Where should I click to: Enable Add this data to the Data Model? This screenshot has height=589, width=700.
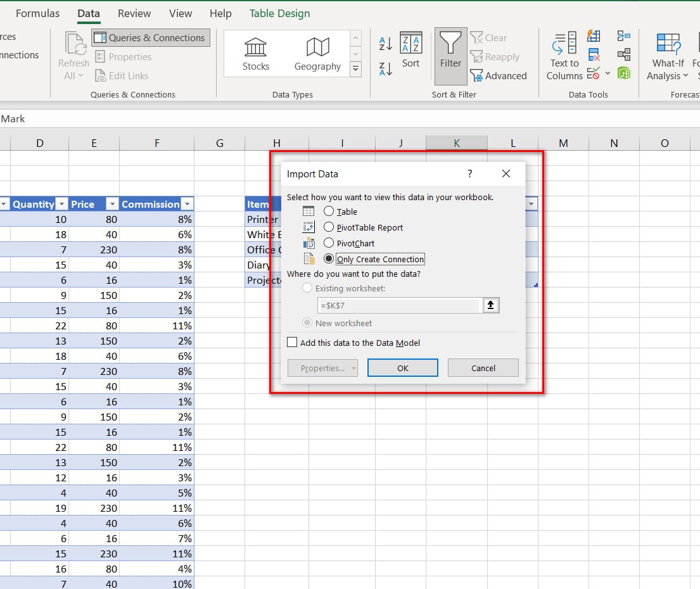pos(292,342)
